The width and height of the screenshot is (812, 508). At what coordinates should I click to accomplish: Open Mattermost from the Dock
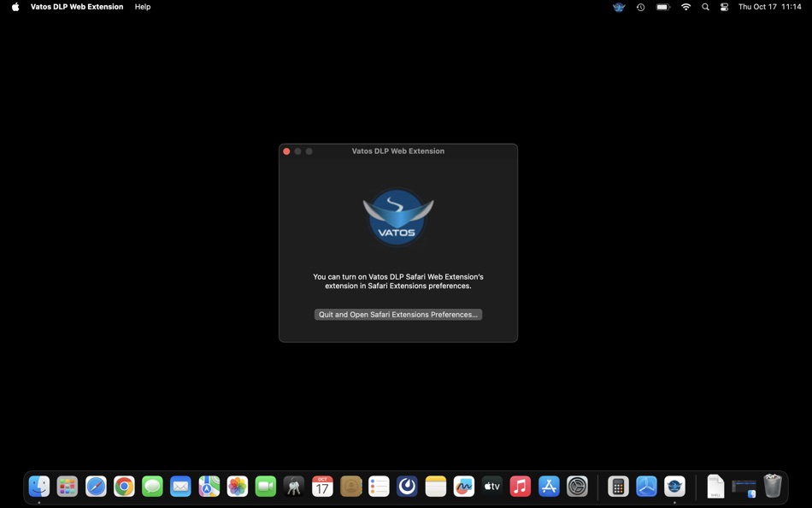coord(407,487)
